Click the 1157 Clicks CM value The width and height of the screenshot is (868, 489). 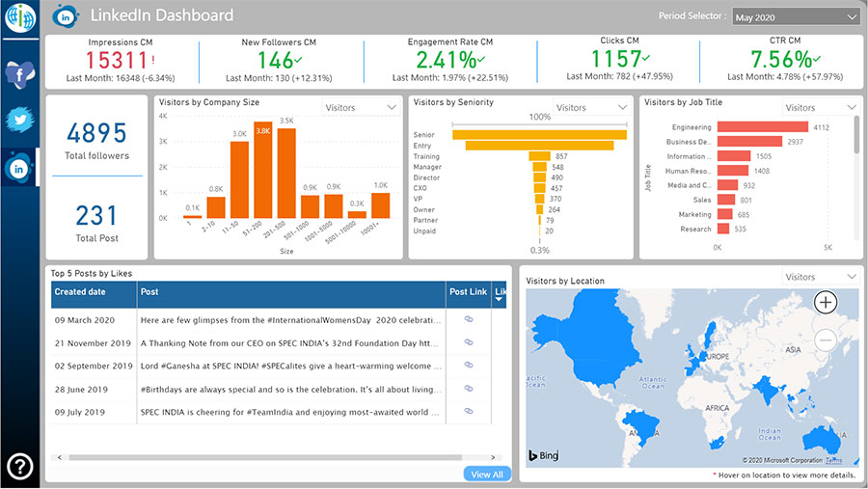[x=616, y=59]
